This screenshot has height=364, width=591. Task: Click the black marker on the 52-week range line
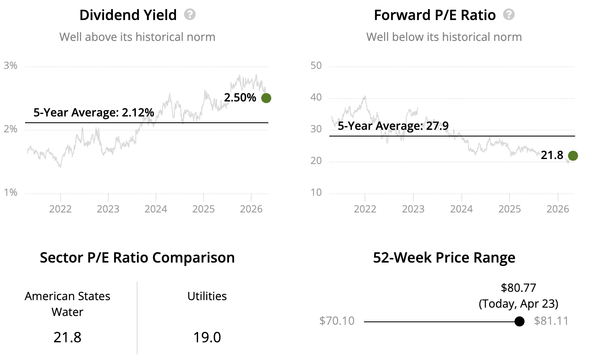(x=520, y=321)
